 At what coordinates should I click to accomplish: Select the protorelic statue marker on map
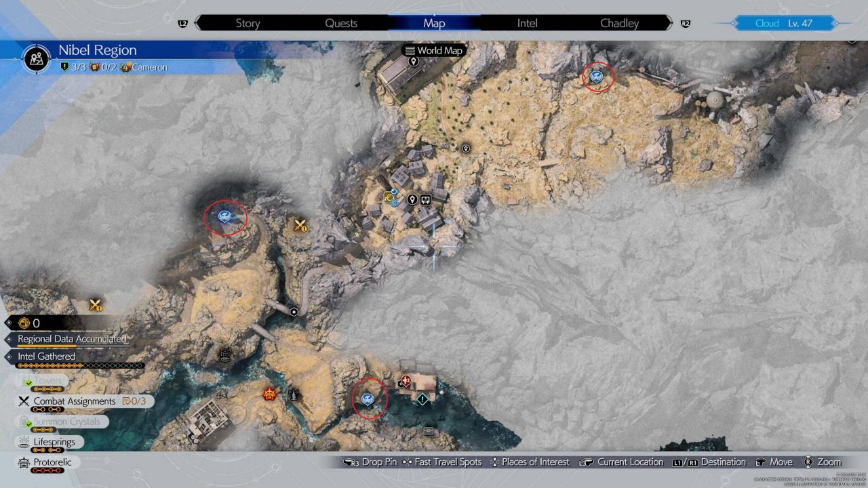click(x=293, y=393)
